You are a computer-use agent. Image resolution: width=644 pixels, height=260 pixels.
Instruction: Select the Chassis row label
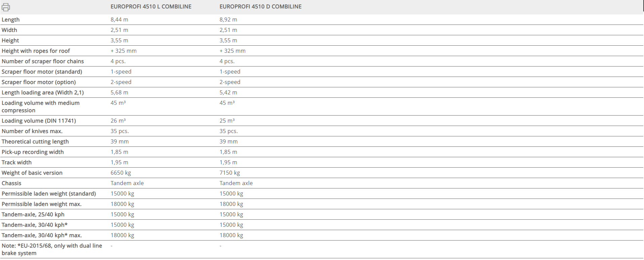11,183
